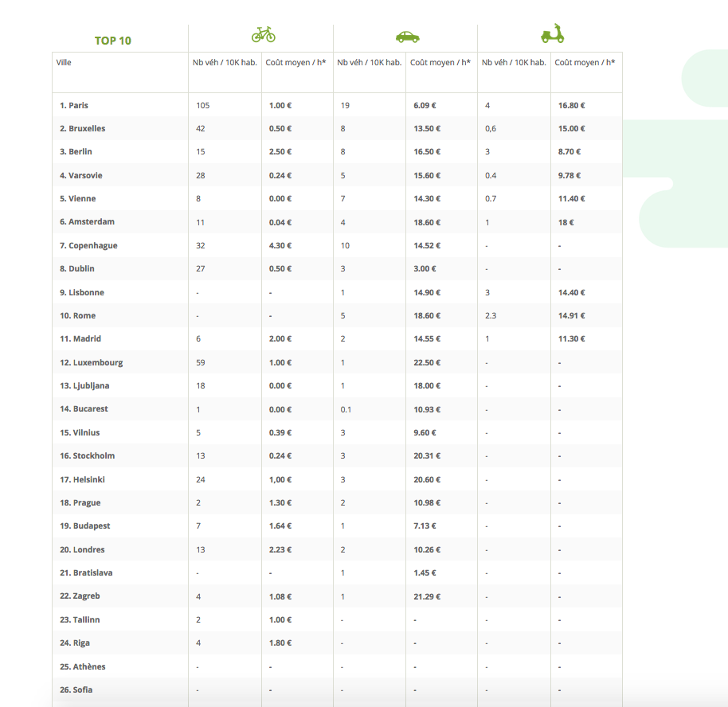Select Amsterdam scooter cost 18 €
Screen dimensions: 728x707
[566, 222]
